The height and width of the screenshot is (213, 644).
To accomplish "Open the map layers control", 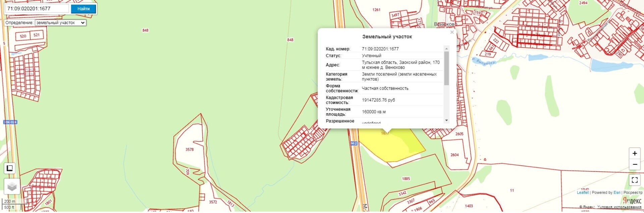I will click(x=12, y=186).
